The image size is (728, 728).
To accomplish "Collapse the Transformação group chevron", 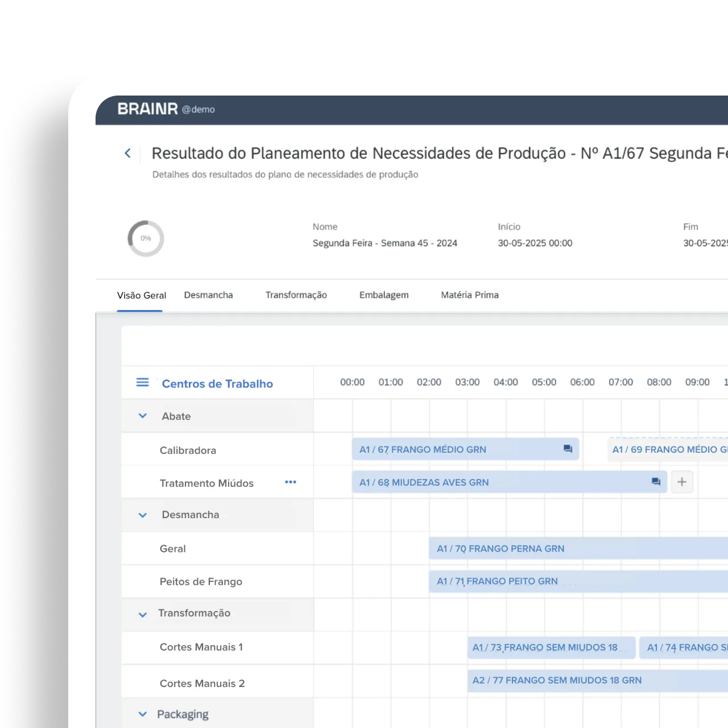I will click(x=142, y=614).
